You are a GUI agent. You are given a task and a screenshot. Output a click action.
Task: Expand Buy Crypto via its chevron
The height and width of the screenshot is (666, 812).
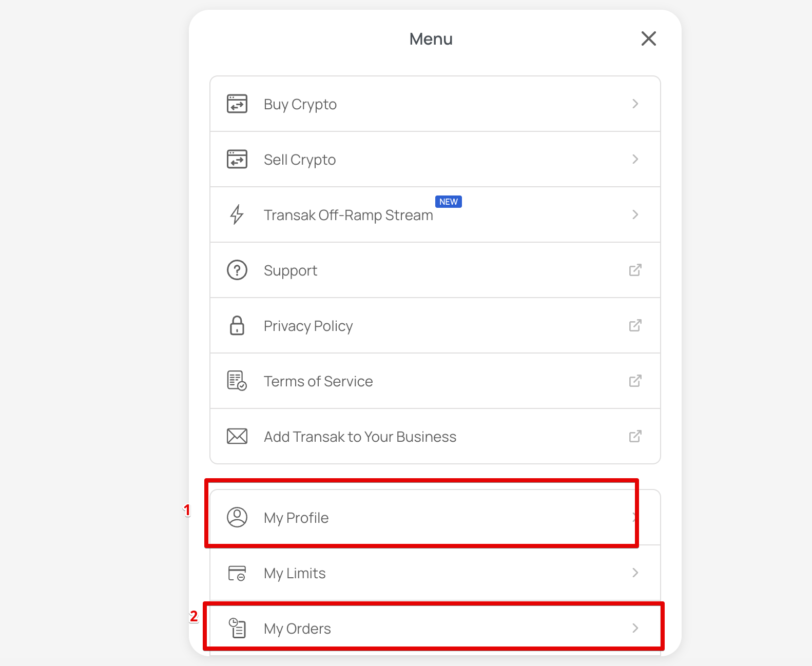pos(635,104)
